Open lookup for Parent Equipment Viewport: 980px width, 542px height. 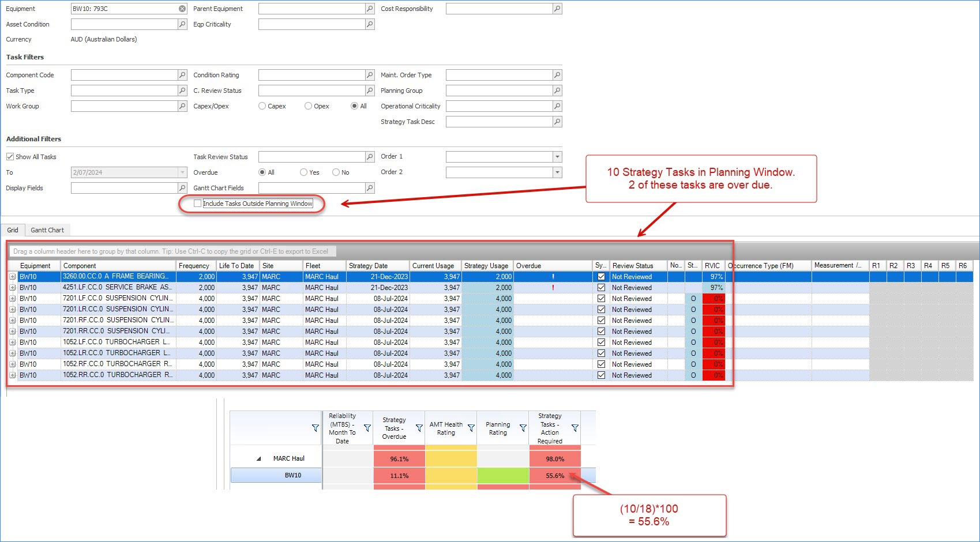[x=370, y=9]
